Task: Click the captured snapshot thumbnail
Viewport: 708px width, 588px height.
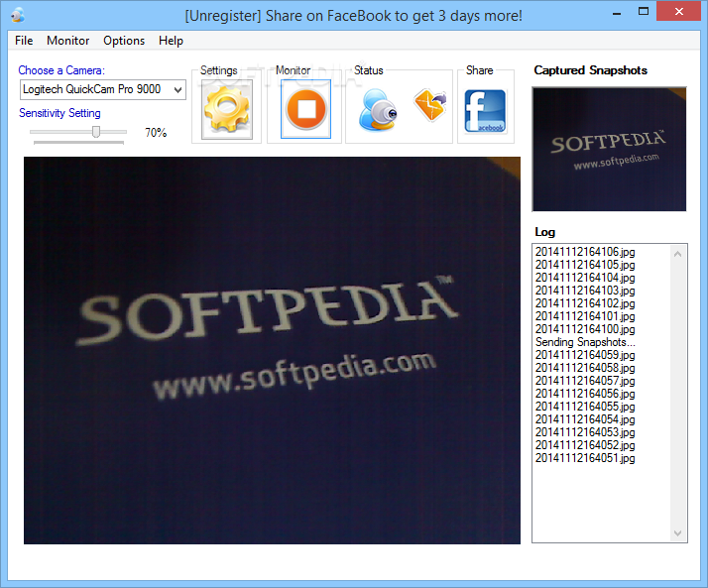Action: [609, 149]
